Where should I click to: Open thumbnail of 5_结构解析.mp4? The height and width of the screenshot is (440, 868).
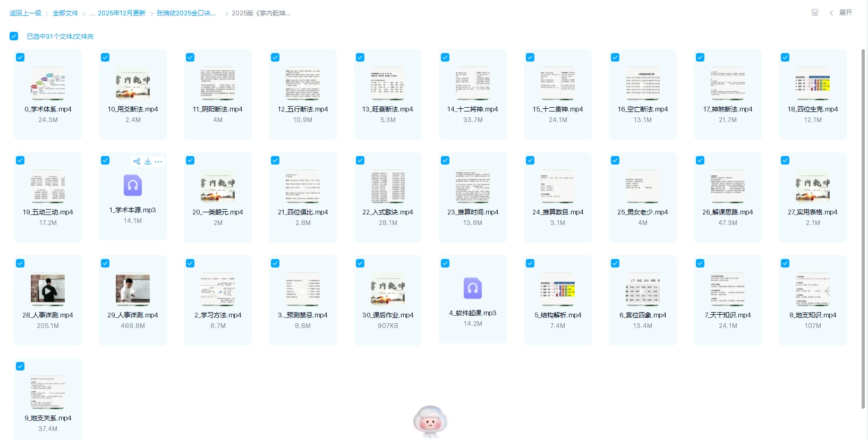558,289
